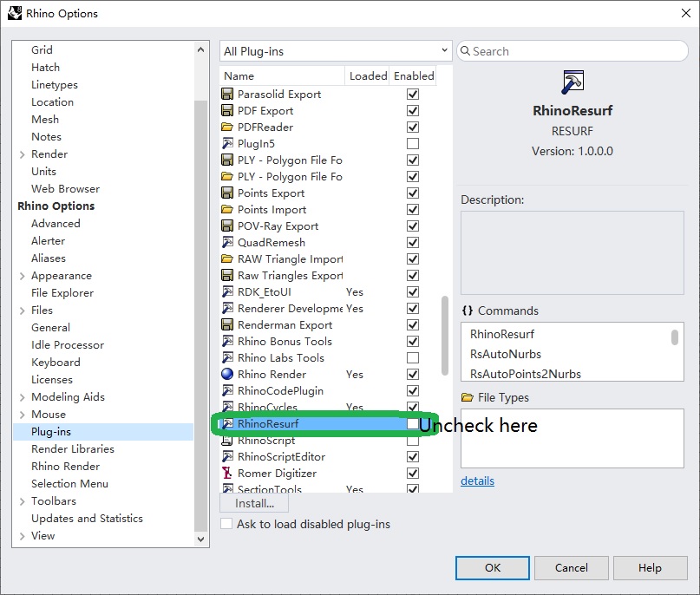Click the Rhino Bonus Tools icon
Image resolution: width=700 pixels, height=595 pixels.
click(x=227, y=342)
